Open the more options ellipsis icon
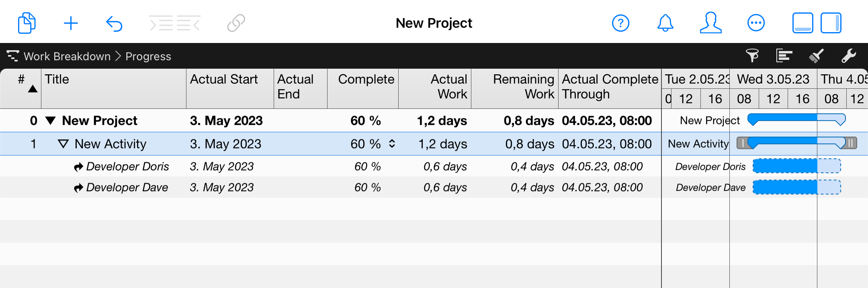 click(x=756, y=23)
